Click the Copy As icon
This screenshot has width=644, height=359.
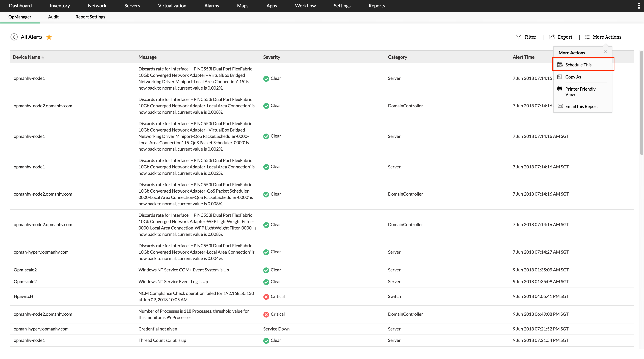point(560,77)
